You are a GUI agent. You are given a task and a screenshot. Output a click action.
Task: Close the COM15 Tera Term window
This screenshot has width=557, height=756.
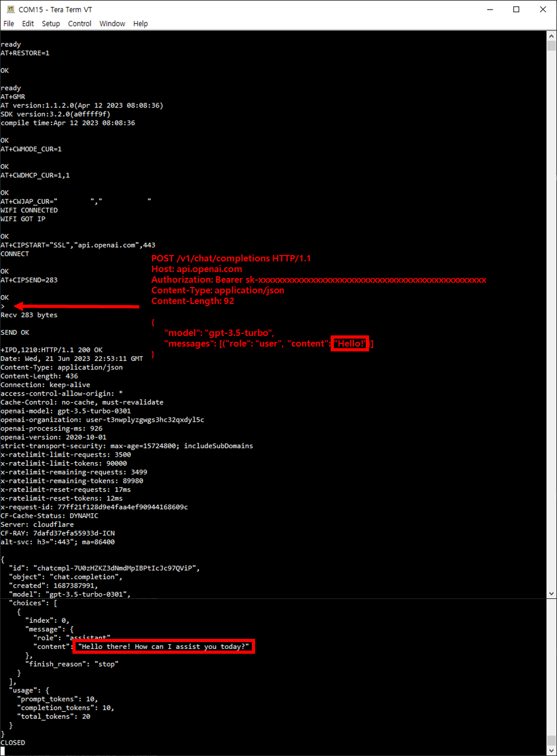tap(543, 10)
